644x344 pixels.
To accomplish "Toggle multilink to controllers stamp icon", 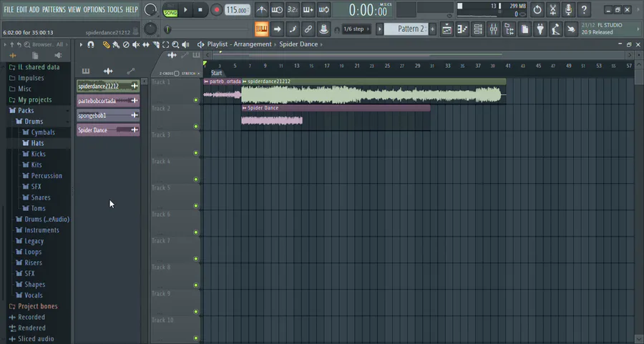I will [323, 29].
